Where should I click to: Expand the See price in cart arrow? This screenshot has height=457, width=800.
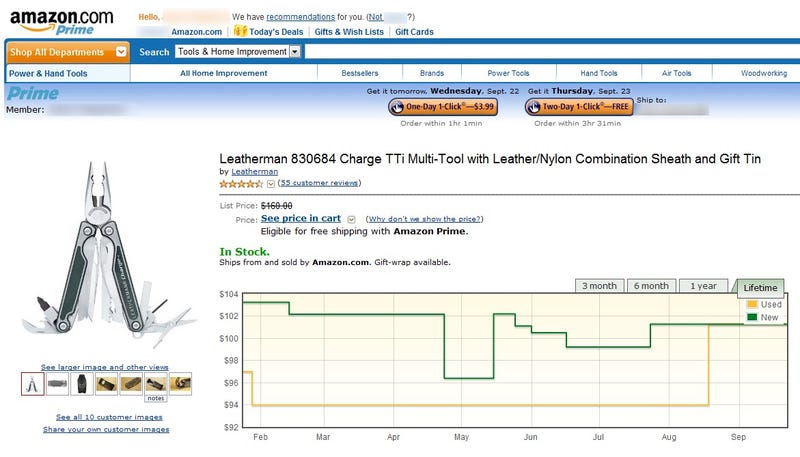coord(351,219)
